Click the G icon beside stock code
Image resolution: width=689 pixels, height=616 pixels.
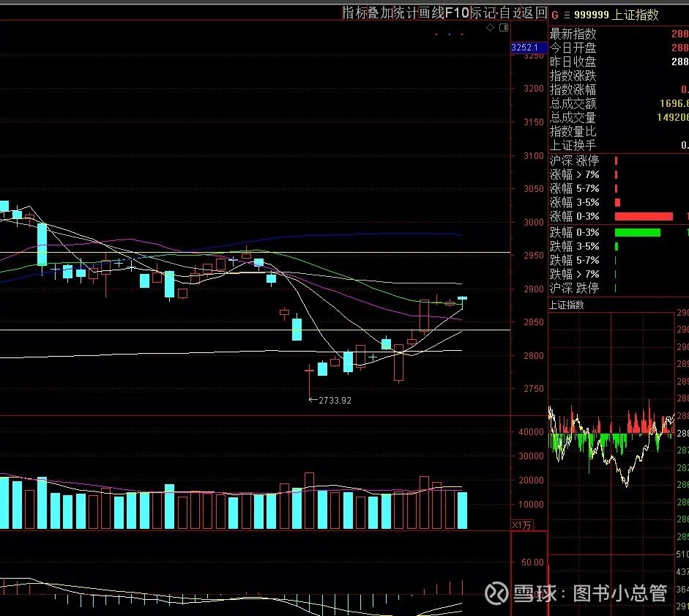[x=555, y=15]
